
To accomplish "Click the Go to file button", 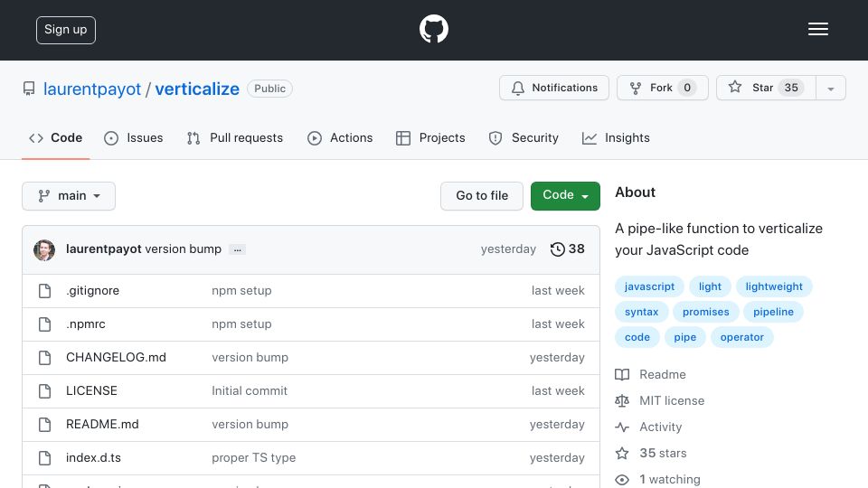I will click(x=482, y=196).
